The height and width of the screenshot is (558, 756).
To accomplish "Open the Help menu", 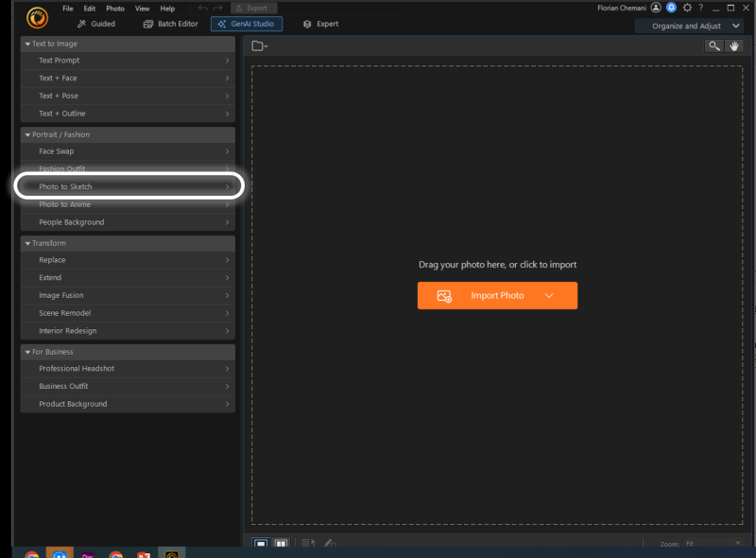I will (x=167, y=9).
